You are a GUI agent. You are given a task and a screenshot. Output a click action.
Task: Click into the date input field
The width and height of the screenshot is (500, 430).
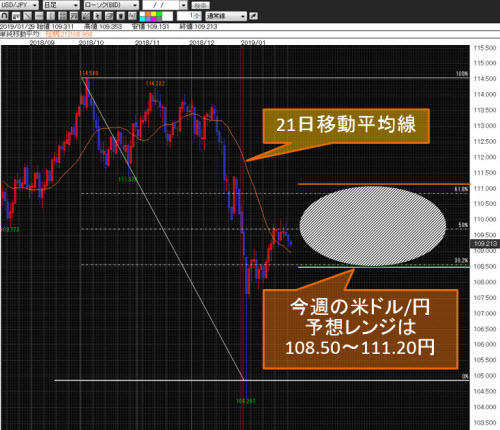(161, 5)
